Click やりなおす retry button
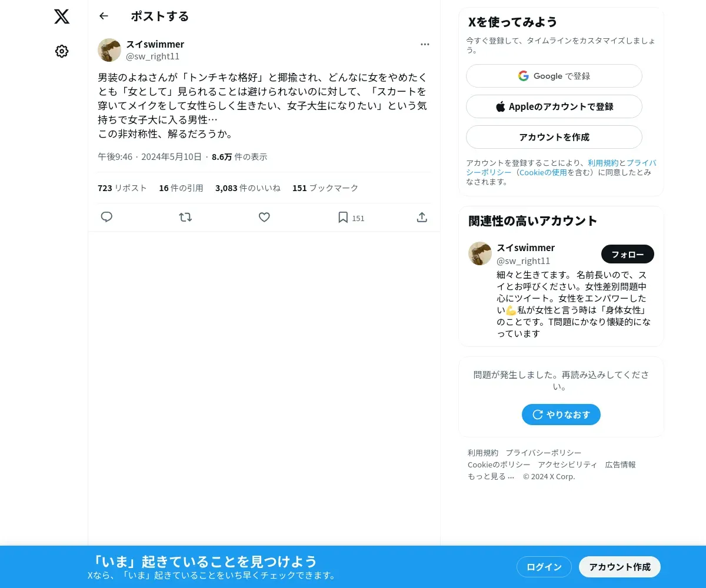This screenshot has width=706, height=588. [561, 415]
